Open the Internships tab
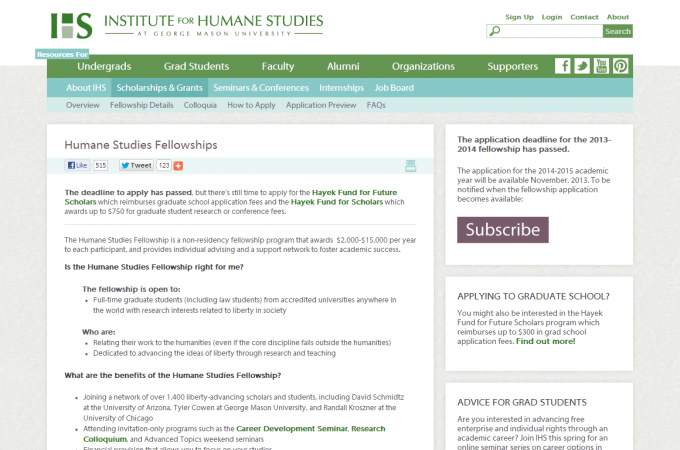 point(342,88)
